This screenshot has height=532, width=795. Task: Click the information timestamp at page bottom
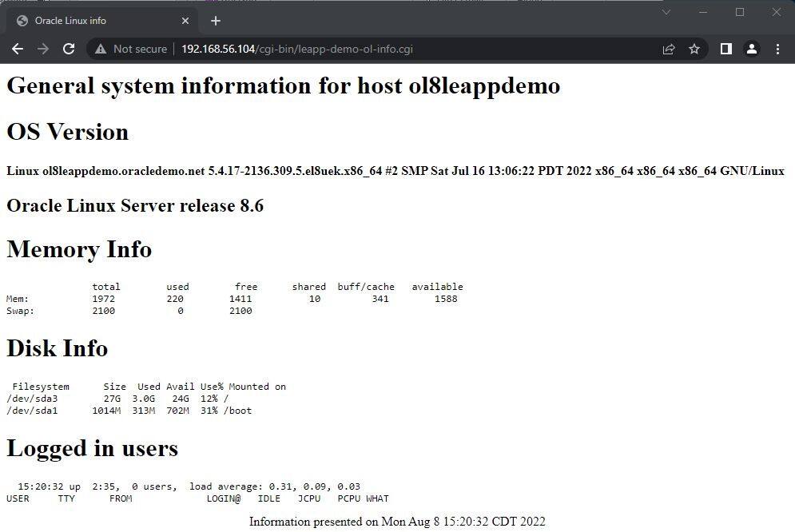[397, 522]
